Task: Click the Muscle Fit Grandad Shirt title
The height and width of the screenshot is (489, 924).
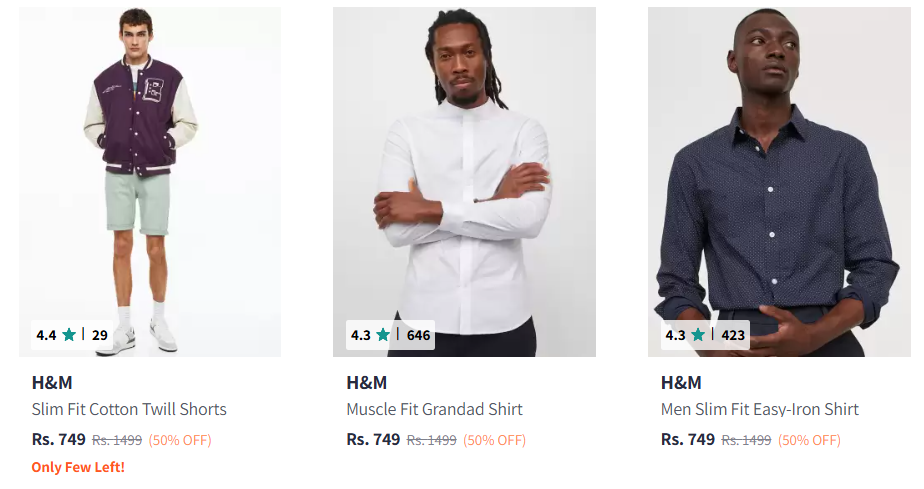Action: 434,409
